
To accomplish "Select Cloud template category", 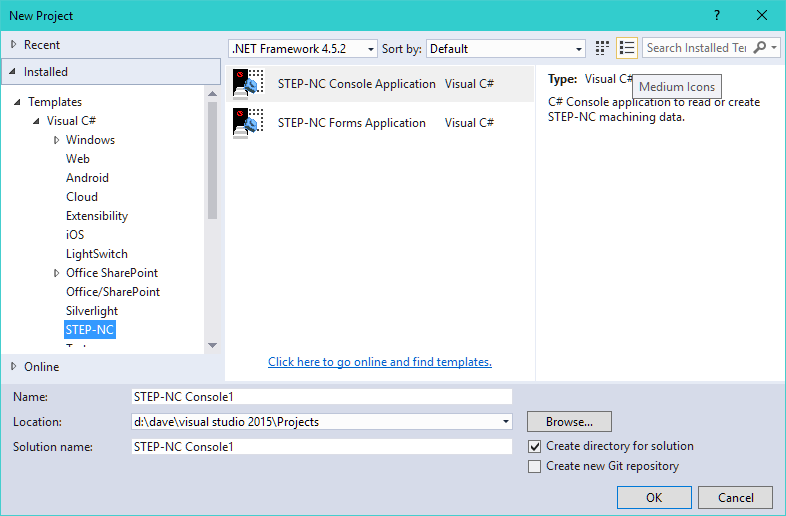I will (82, 197).
